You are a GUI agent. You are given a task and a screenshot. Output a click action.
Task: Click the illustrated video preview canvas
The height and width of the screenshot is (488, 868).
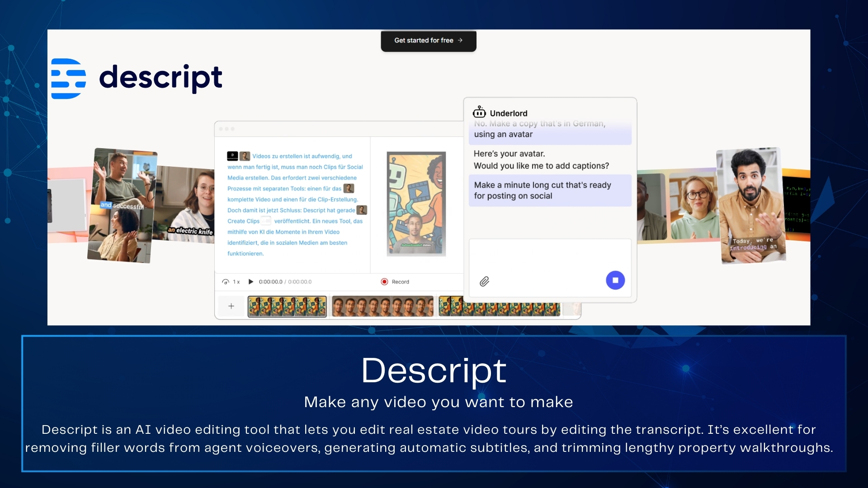tap(416, 204)
